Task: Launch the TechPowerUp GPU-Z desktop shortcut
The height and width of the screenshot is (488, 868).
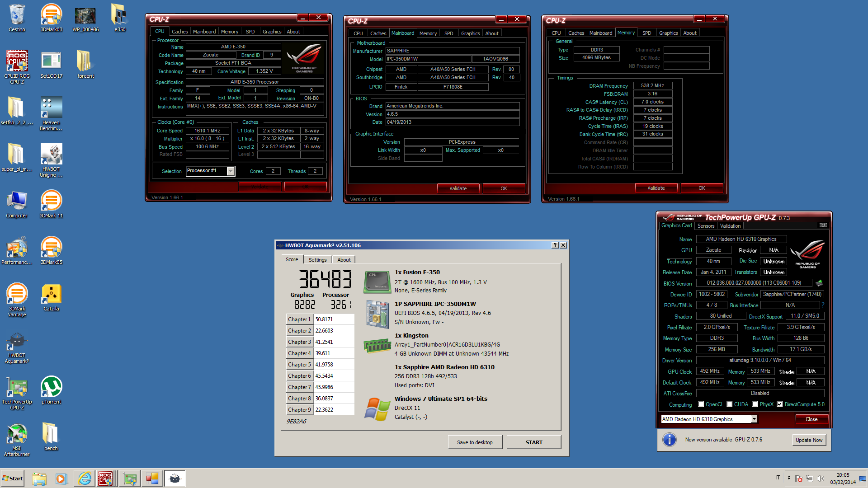Action: click(17, 393)
